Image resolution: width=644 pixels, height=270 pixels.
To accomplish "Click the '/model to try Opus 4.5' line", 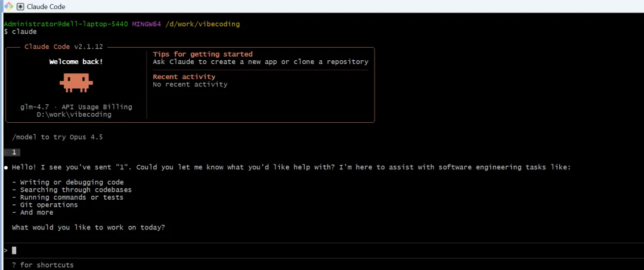I will [x=57, y=137].
